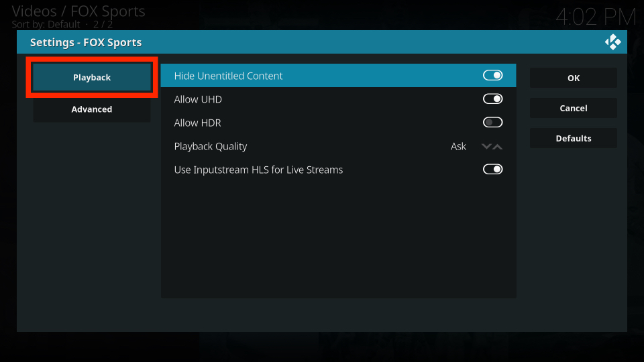644x362 pixels.
Task: Toggle Use Inputstream HLS for Live Streams
Action: [x=492, y=169]
